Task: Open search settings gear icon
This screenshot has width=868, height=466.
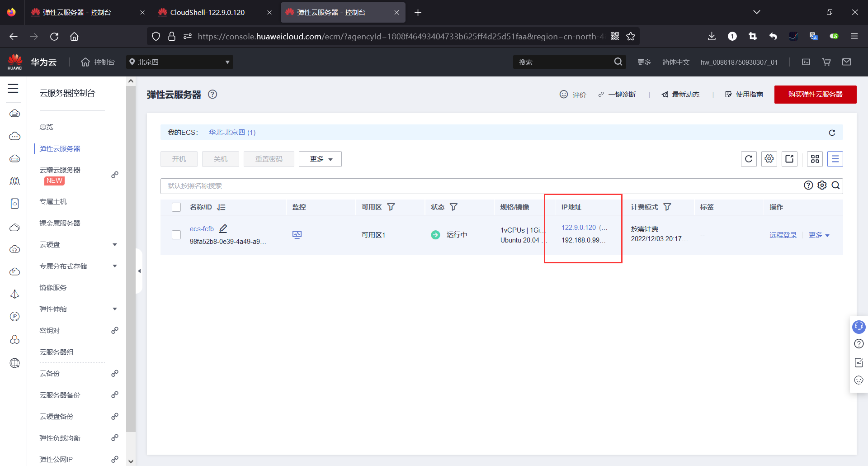Action: pyautogui.click(x=822, y=185)
